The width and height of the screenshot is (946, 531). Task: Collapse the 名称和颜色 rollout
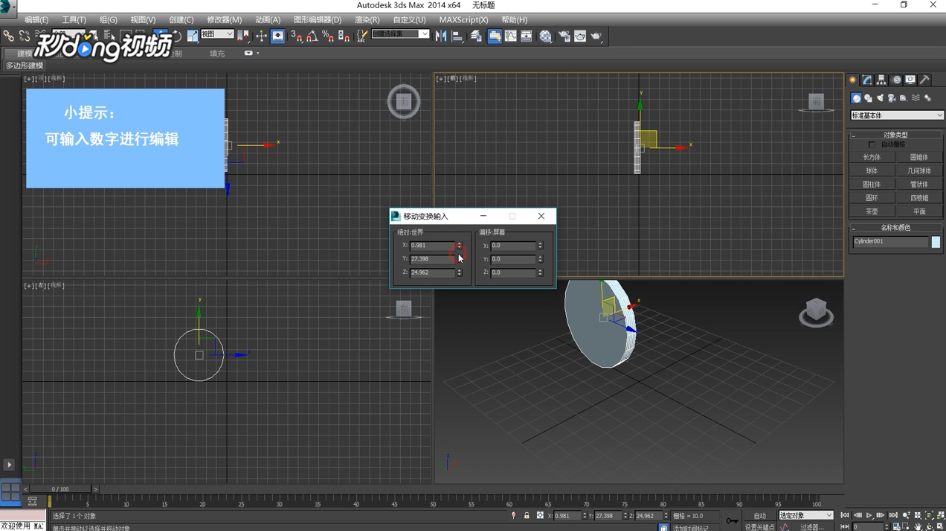point(896,227)
